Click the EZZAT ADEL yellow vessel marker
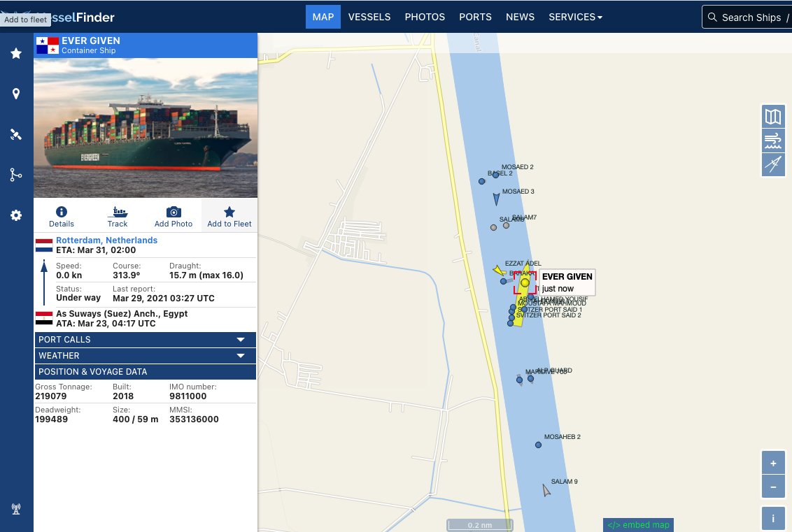Image resolution: width=792 pixels, height=532 pixels. (x=499, y=271)
